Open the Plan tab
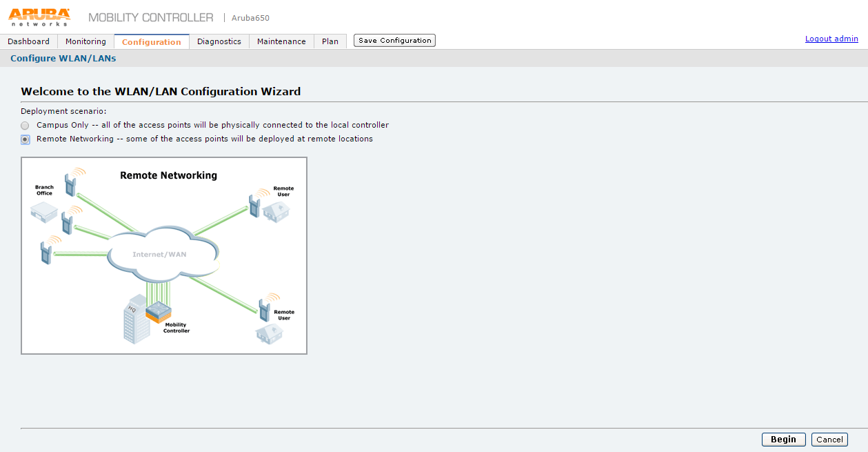868x452 pixels. tap(330, 41)
